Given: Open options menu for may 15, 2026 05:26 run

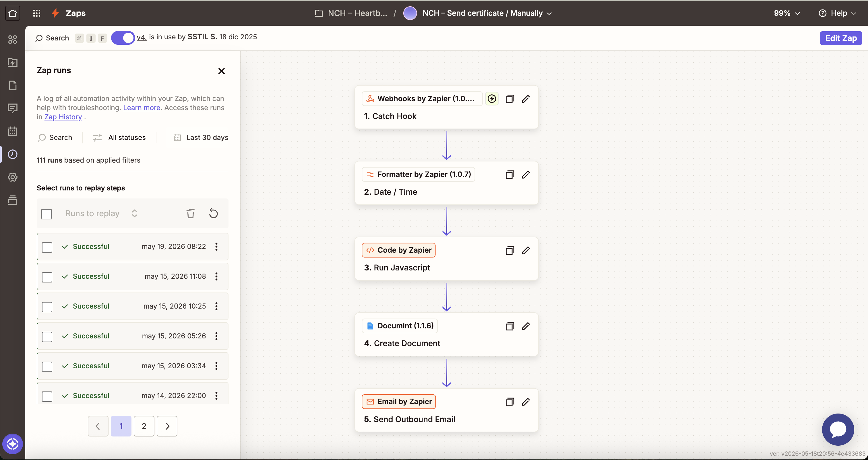Looking at the screenshot, I should point(216,336).
